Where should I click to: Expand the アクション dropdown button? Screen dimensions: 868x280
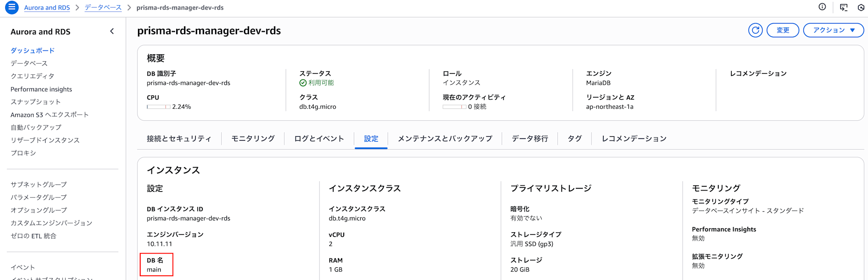pos(833,30)
